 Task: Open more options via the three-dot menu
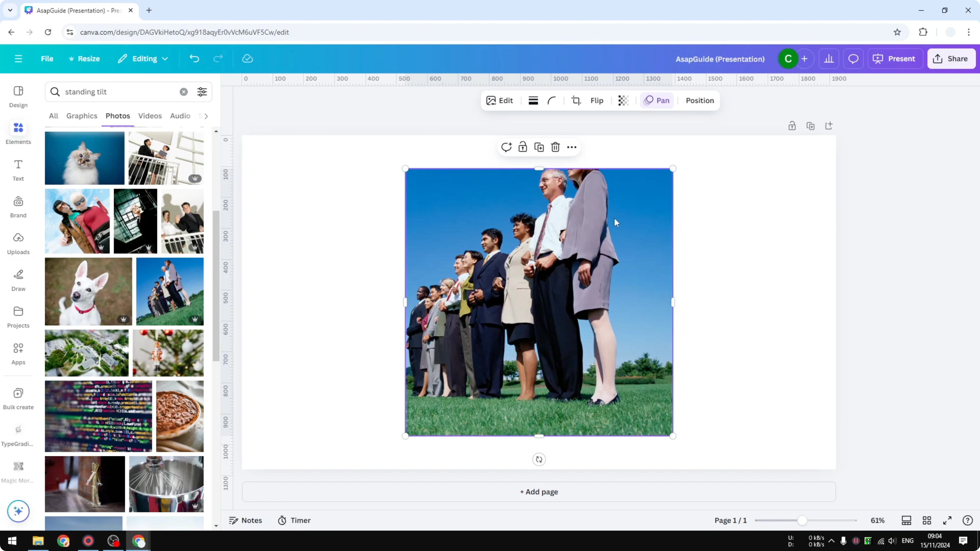click(x=572, y=147)
